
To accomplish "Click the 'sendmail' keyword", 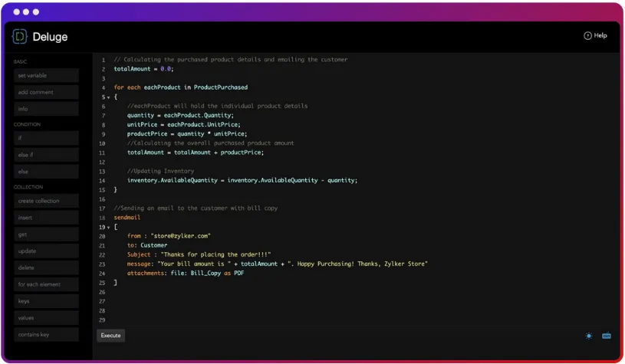I will point(127,218).
